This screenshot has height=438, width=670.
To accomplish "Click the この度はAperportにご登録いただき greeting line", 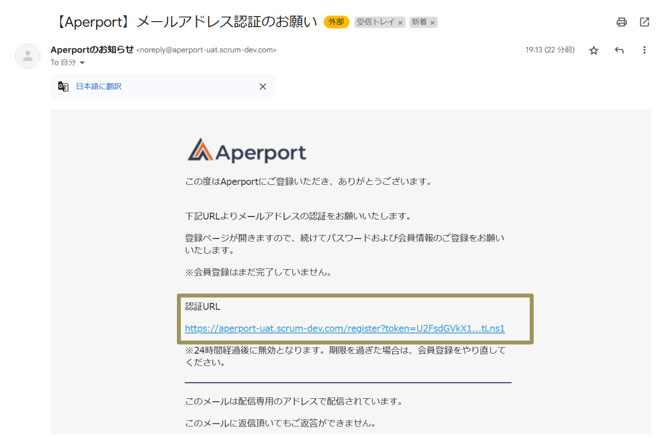I will (x=309, y=182).
